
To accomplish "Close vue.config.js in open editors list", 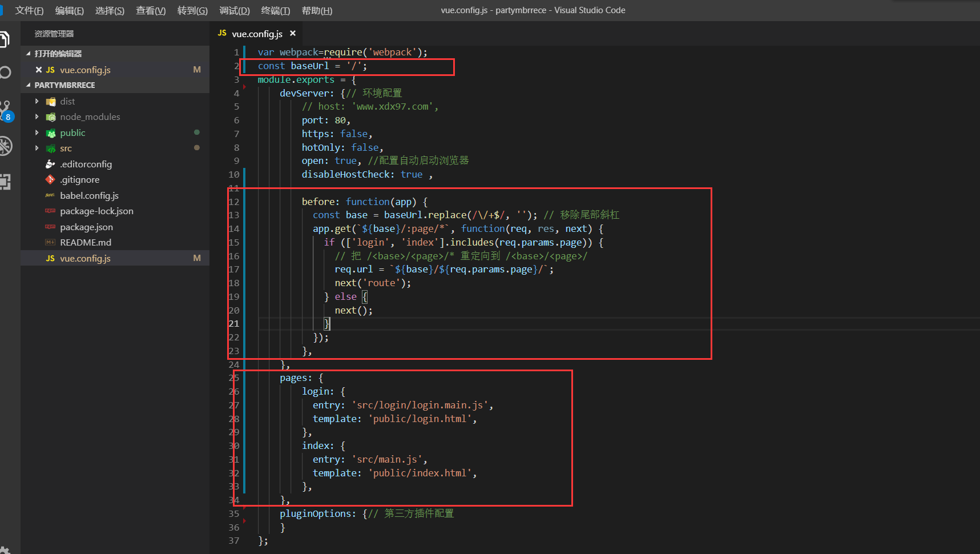I will point(39,70).
